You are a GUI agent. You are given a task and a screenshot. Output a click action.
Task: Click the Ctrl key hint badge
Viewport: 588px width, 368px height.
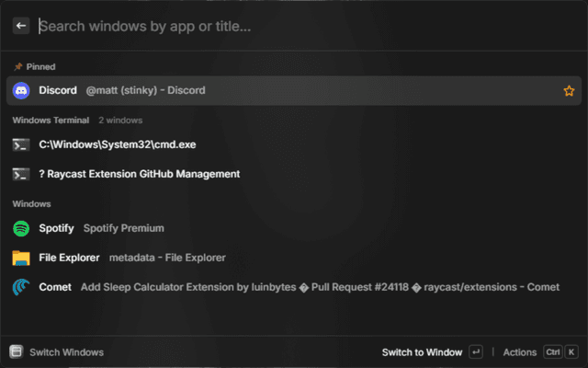[552, 351]
